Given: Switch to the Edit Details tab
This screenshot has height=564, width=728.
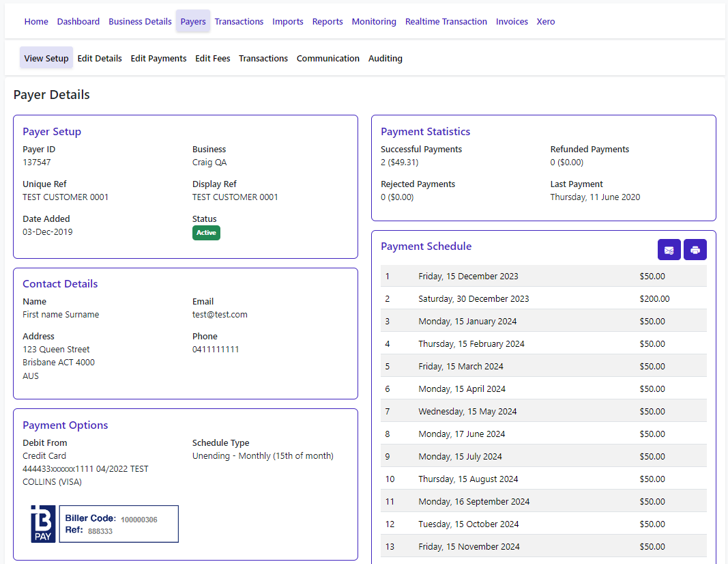Looking at the screenshot, I should click(x=100, y=59).
